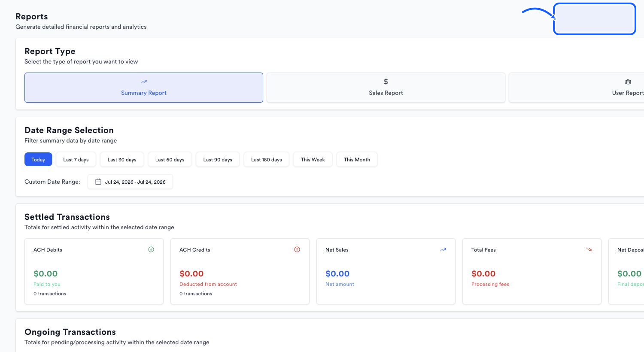Filter by Today

click(38, 159)
